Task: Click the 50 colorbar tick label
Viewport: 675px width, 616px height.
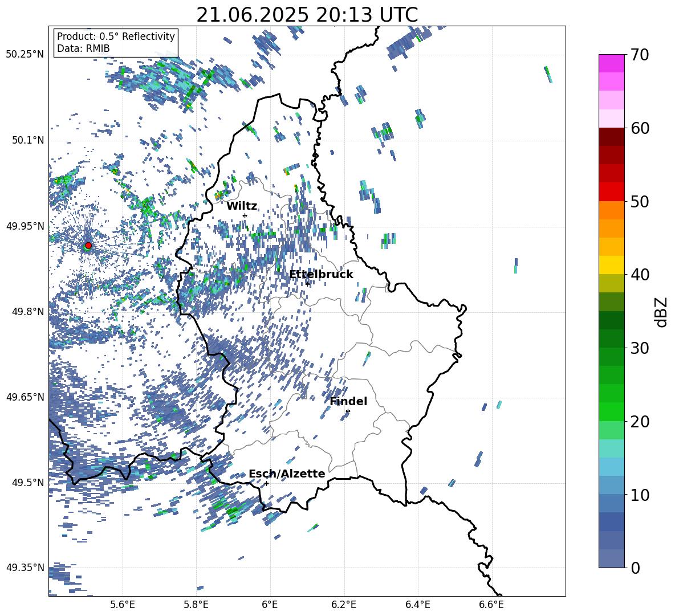Action: click(x=640, y=202)
